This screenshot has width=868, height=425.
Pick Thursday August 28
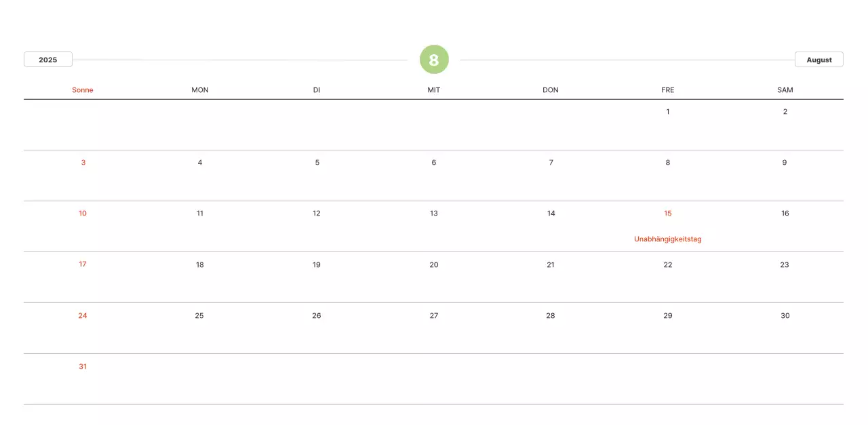point(551,316)
